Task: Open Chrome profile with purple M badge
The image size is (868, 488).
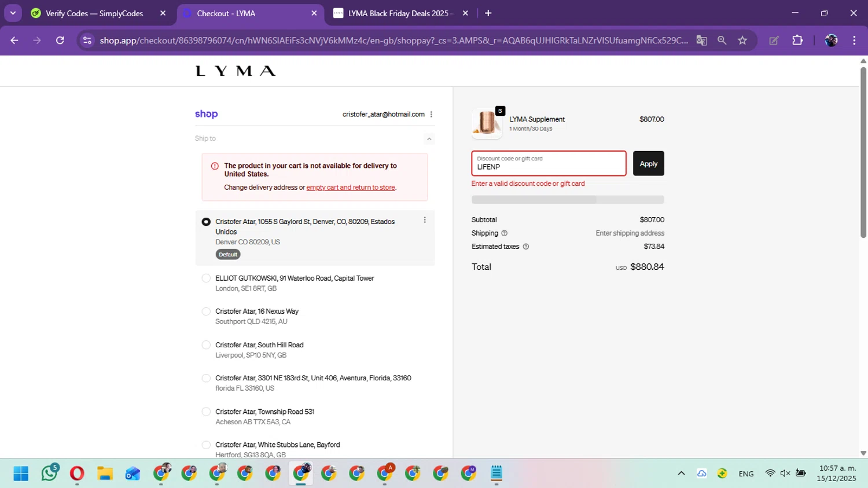Action: click(x=469, y=474)
